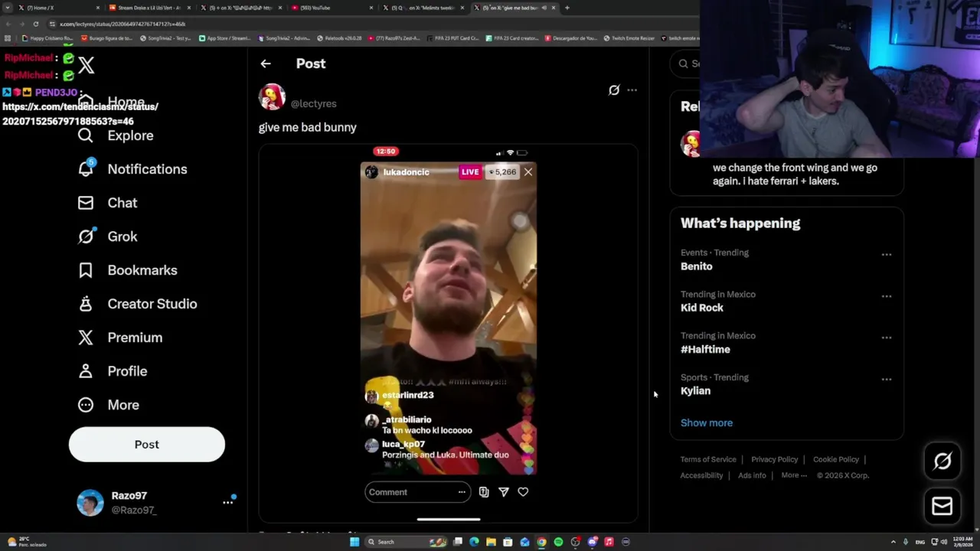Open Microsoft Edge from the taskbar
The image size is (980, 551).
pos(474,542)
